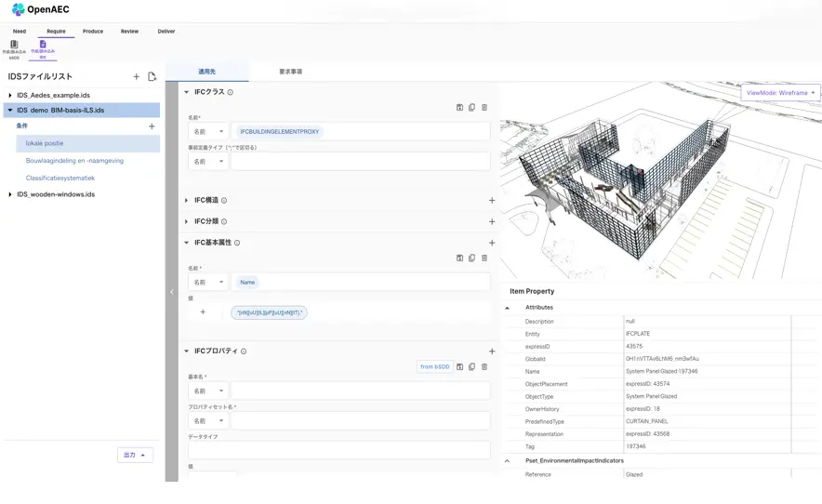Expand IDS_wooden-windows.ids tree item
822x504 pixels.
(10, 194)
